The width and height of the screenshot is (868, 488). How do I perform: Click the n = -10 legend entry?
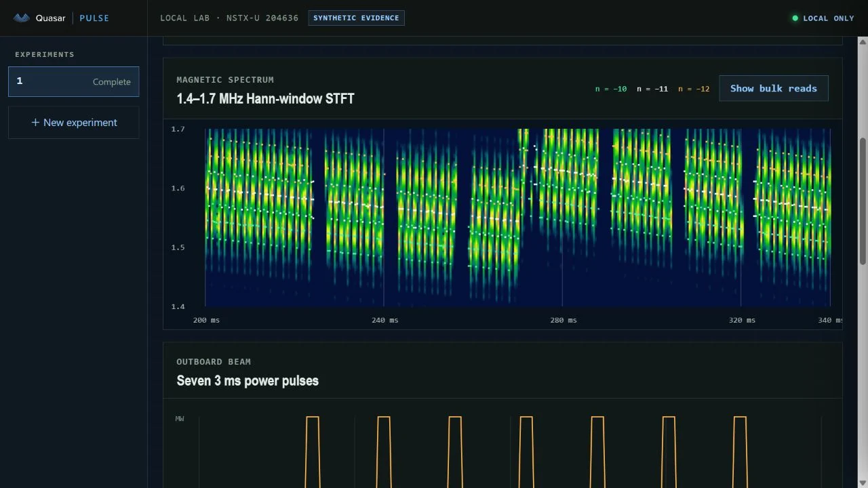[x=611, y=89]
